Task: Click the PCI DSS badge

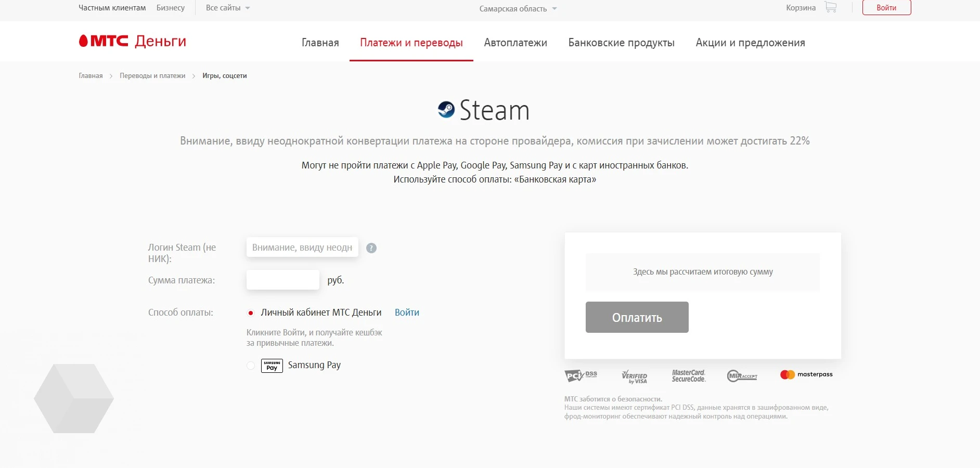Action: 581,375
